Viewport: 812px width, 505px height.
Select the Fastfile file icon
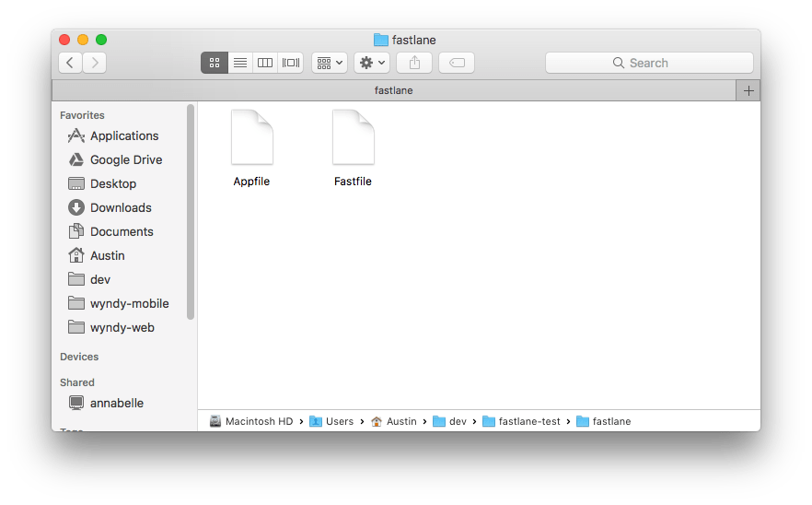click(x=353, y=138)
